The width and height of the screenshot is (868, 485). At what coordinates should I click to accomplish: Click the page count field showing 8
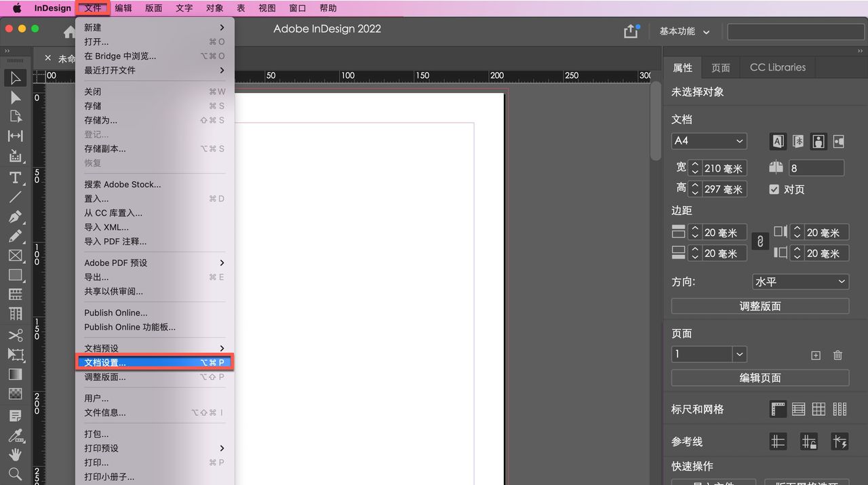click(816, 168)
